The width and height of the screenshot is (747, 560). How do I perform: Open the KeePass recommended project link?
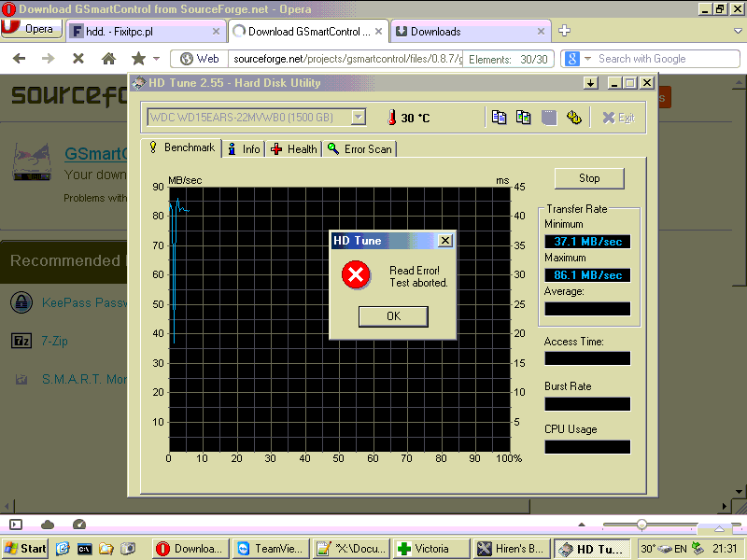tap(84, 302)
